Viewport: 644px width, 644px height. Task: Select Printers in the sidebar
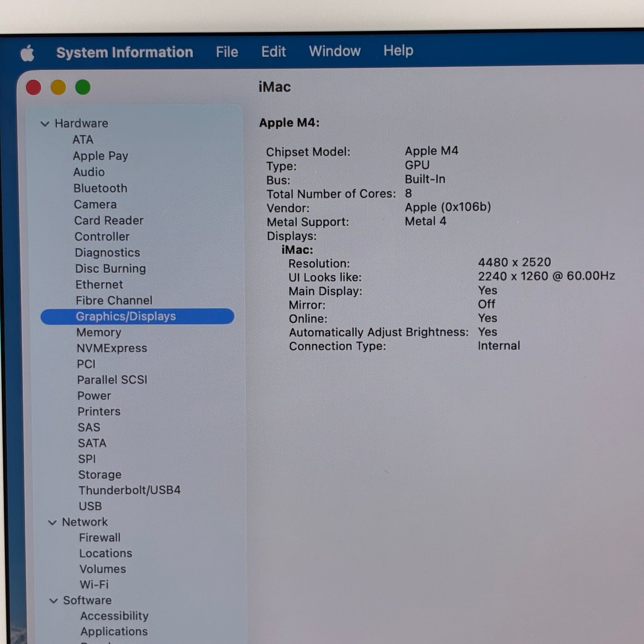point(99,411)
